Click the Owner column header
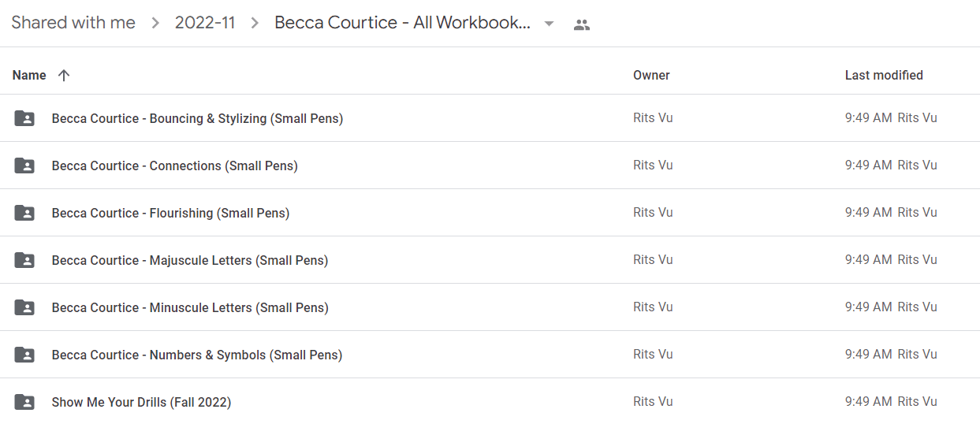The height and width of the screenshot is (424, 980). pos(651,75)
